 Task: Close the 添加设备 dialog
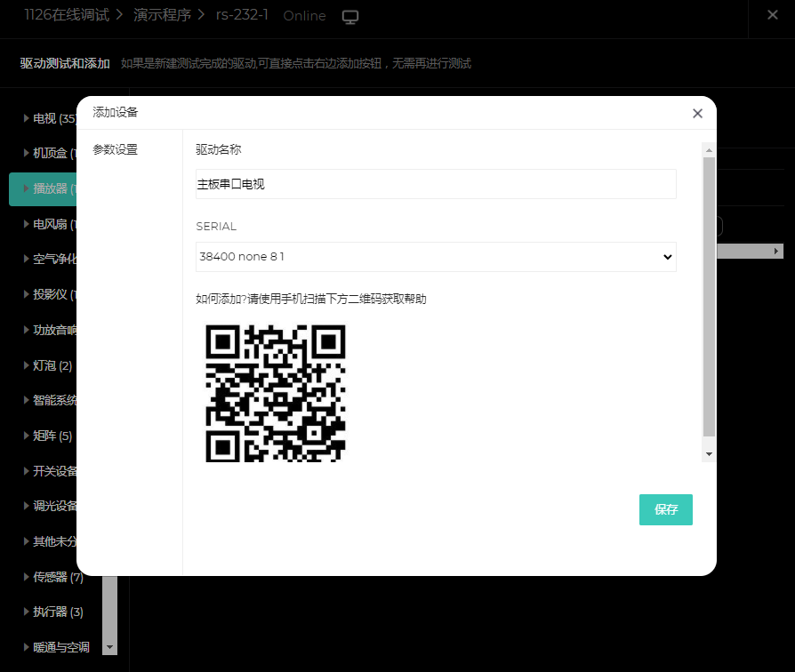(698, 114)
